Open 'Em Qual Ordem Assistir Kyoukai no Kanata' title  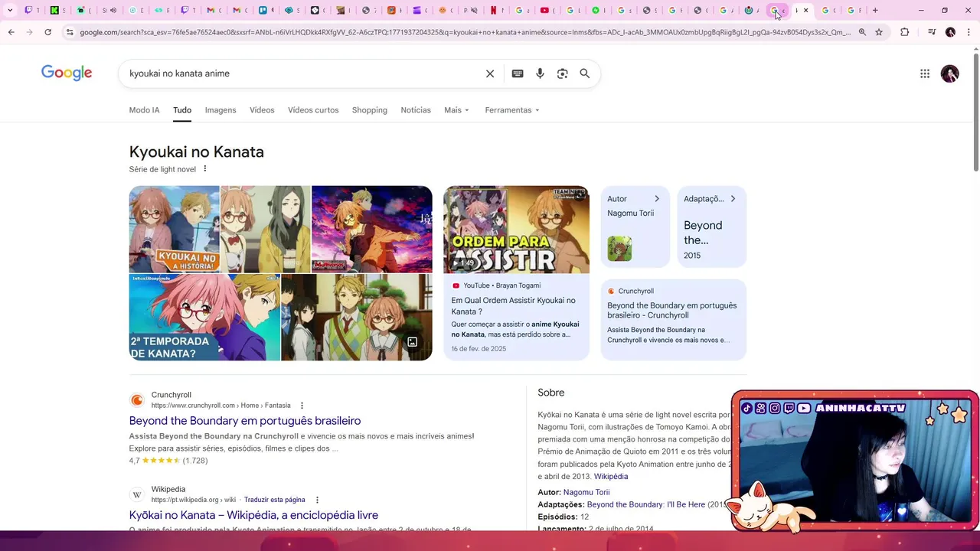(514, 306)
